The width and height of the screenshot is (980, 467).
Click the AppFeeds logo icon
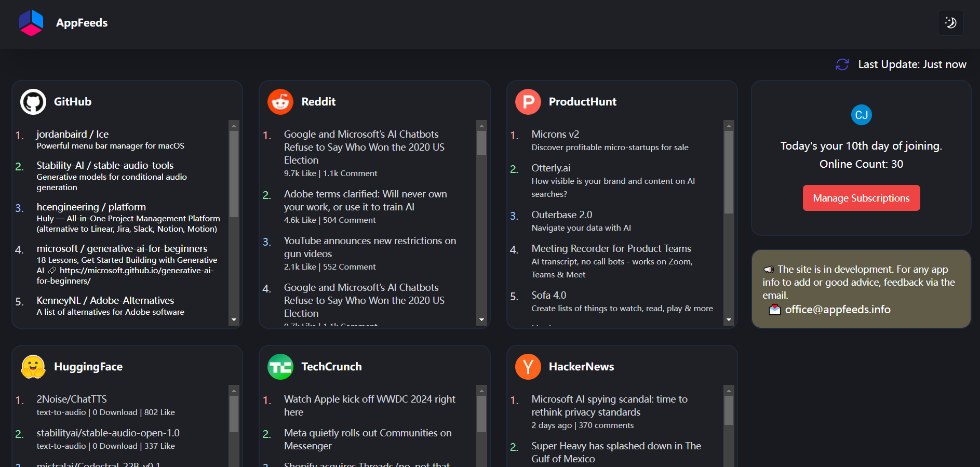(x=31, y=23)
